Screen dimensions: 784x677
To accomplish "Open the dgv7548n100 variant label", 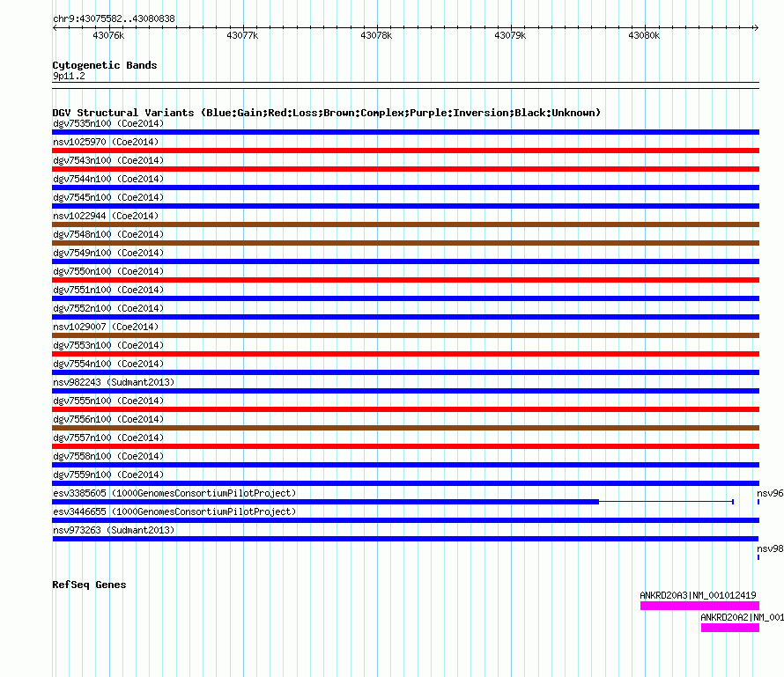I will click(107, 235).
